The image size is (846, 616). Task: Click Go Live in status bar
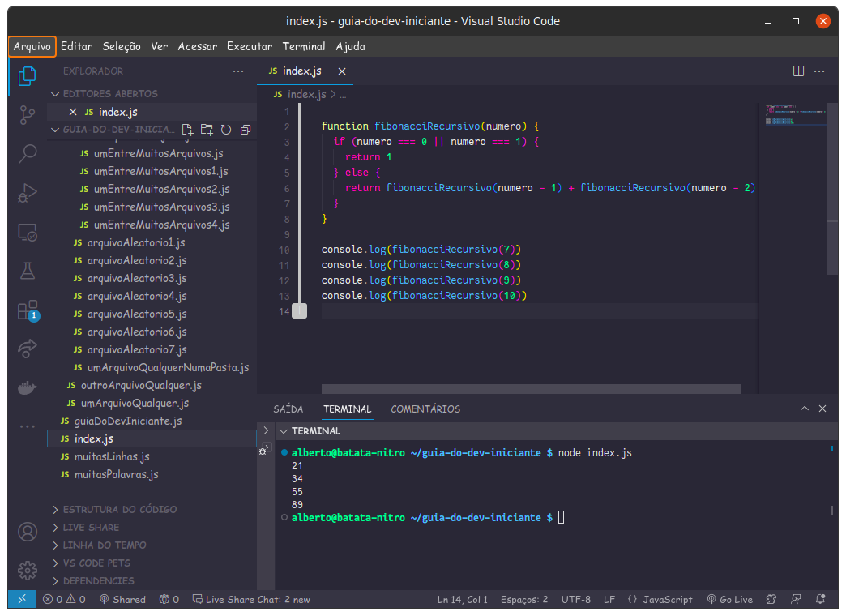[x=729, y=600]
